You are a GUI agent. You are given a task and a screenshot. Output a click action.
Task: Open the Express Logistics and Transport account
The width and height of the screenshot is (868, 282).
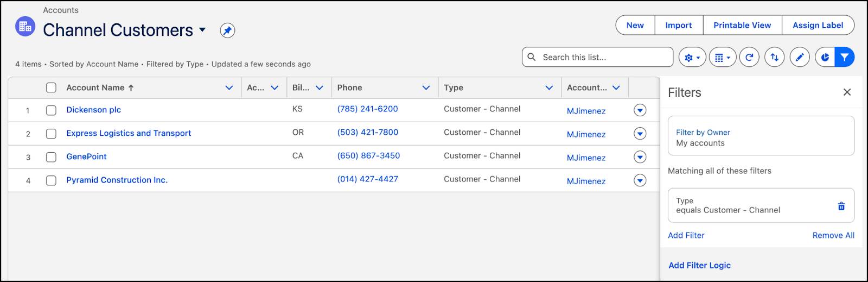tap(129, 133)
